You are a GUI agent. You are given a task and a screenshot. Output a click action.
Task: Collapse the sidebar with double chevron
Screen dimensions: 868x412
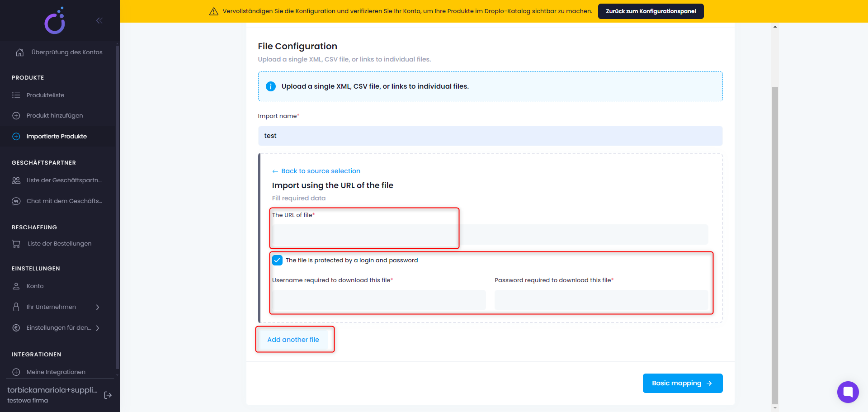click(99, 20)
